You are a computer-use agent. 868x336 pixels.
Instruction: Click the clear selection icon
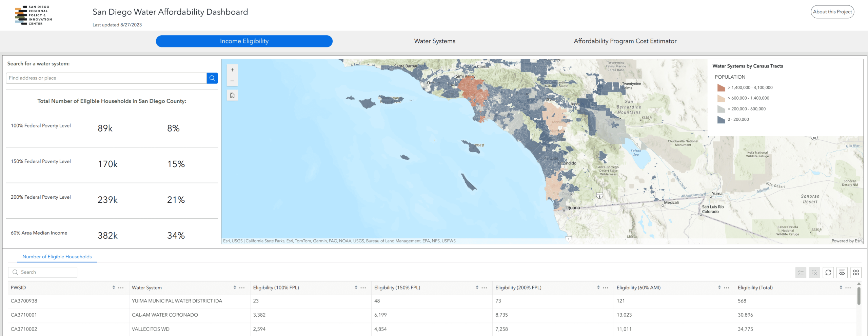pyautogui.click(x=814, y=273)
